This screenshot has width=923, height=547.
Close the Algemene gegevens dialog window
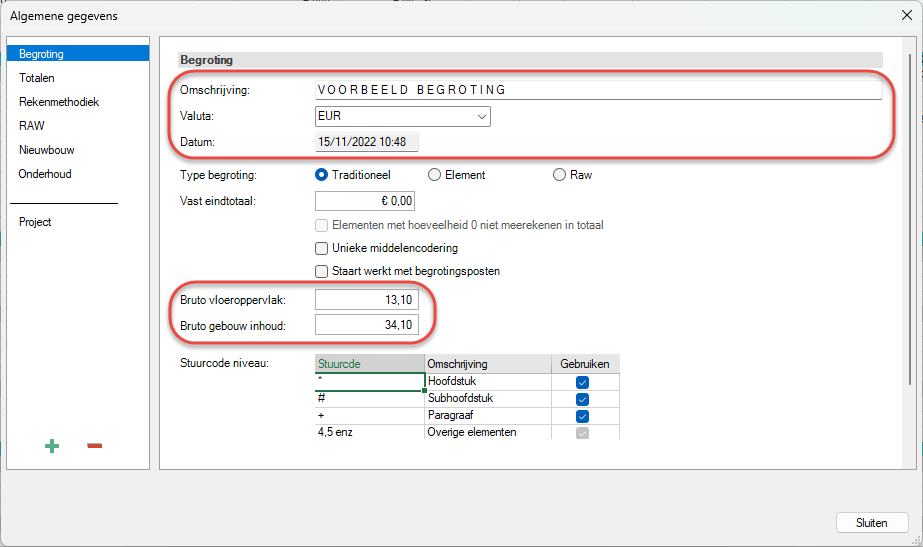click(x=905, y=15)
